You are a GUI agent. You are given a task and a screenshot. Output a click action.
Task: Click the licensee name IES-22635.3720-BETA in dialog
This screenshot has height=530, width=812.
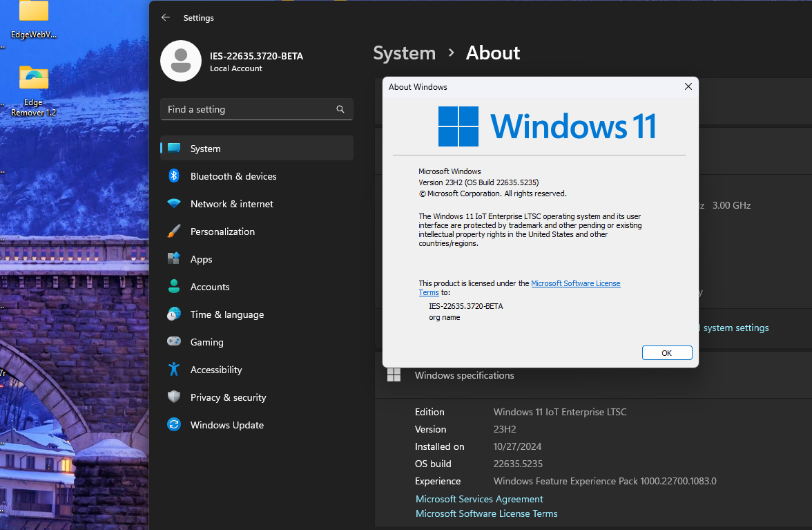[x=465, y=306]
